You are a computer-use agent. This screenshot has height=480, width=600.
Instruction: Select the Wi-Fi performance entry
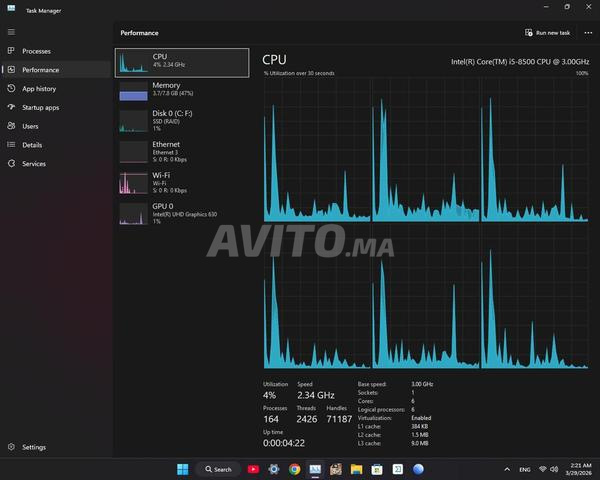click(x=183, y=182)
